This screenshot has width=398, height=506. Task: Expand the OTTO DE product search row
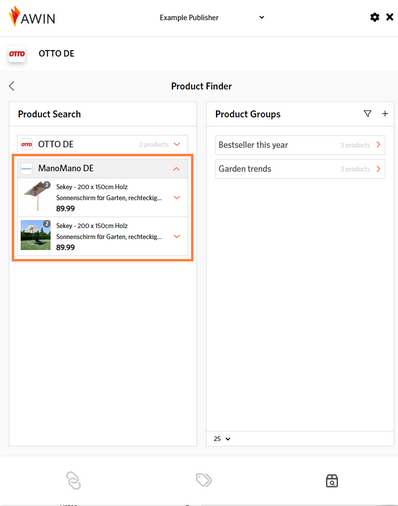[102, 144]
